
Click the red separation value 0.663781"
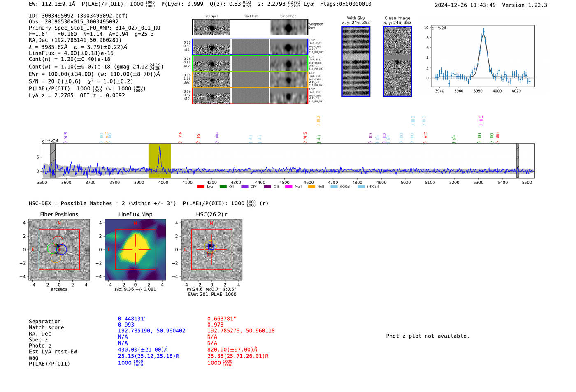point(222,319)
